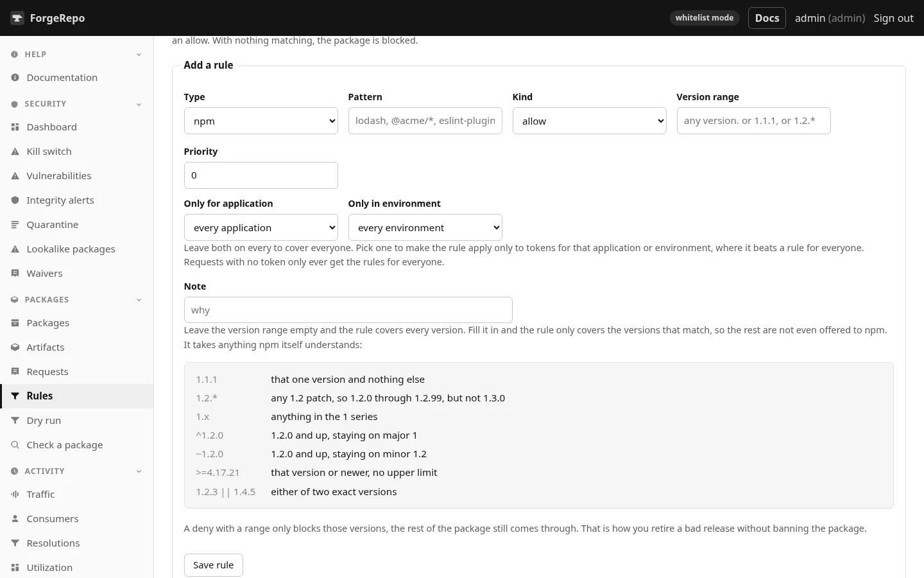Click the whitelist mode badge
This screenshot has height=578, width=924.
[704, 18]
